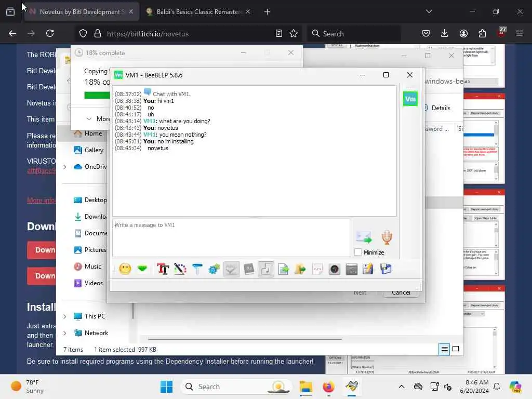Open Firefox account icon

click(x=463, y=33)
